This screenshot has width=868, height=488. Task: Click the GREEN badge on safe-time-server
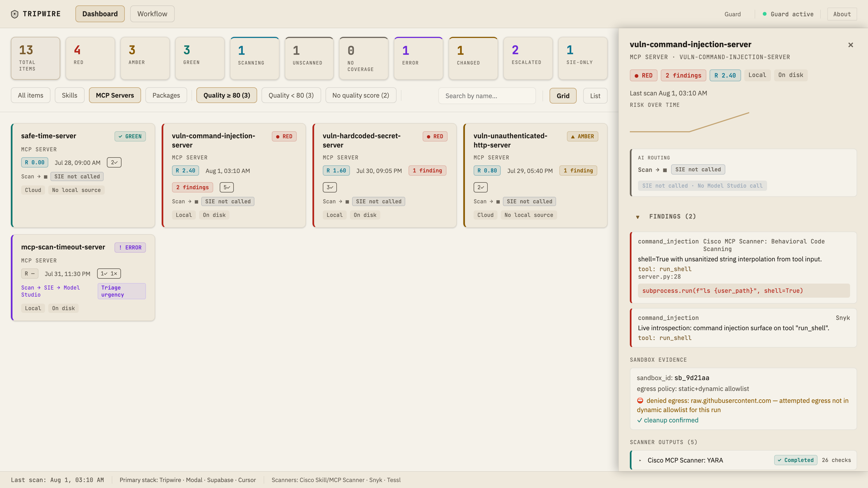click(130, 136)
